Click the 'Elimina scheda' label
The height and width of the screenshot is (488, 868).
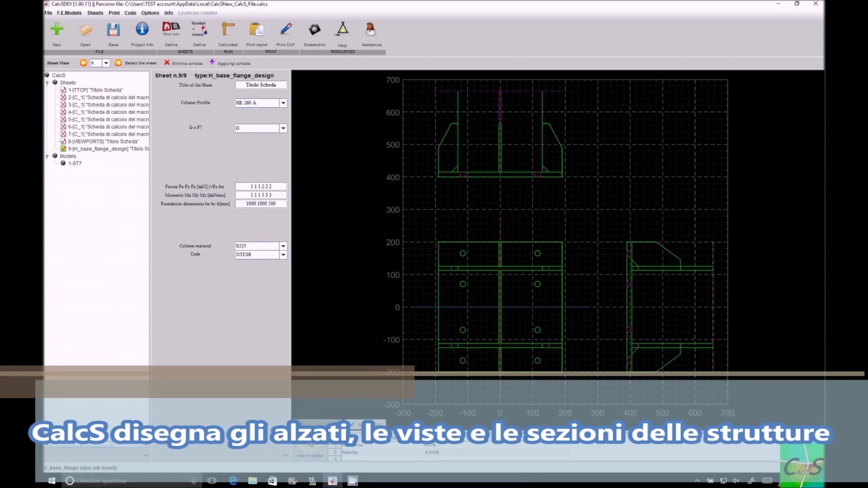pos(187,63)
